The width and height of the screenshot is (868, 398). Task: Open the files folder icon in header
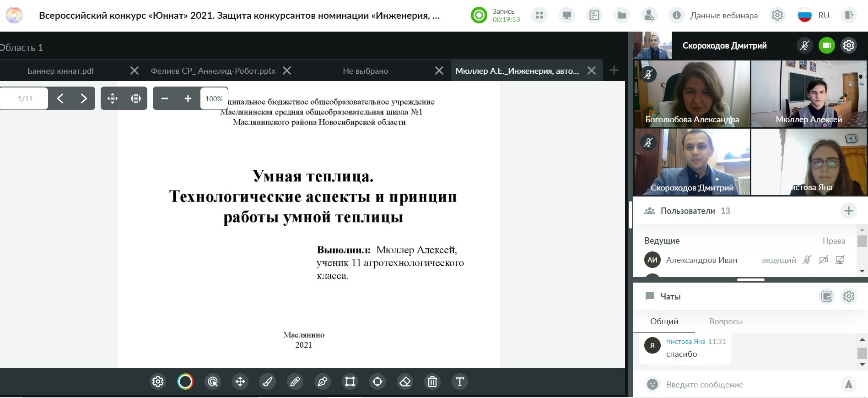click(622, 16)
